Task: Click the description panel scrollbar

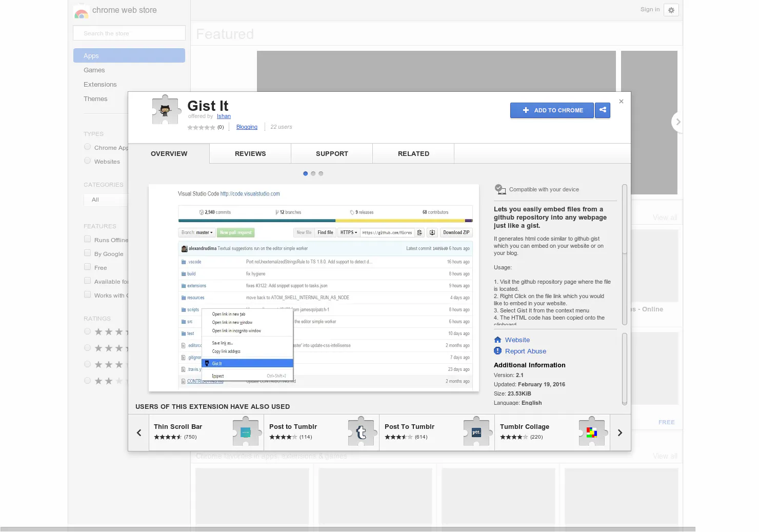Action: (625, 254)
